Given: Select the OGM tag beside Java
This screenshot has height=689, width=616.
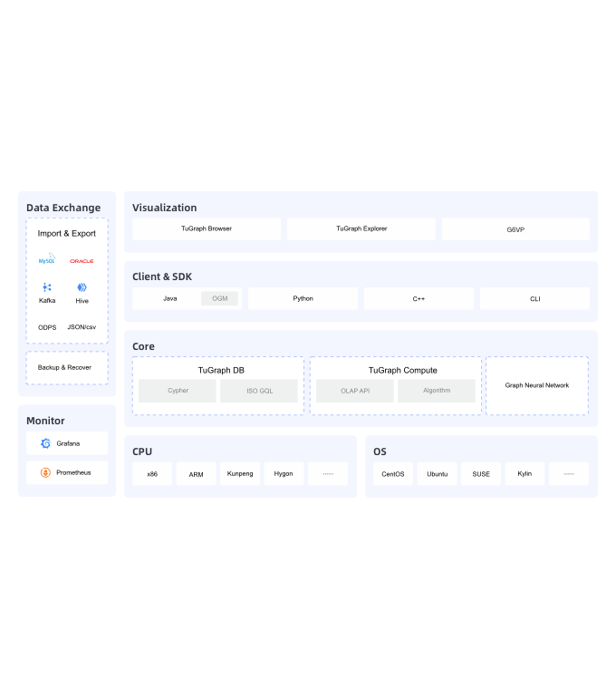Looking at the screenshot, I should 219,298.
